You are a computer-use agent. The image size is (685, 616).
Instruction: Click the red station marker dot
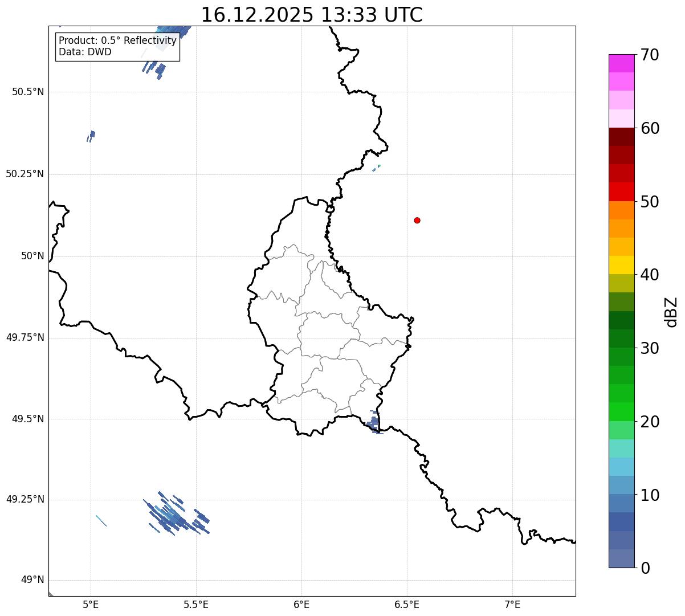pyautogui.click(x=417, y=220)
